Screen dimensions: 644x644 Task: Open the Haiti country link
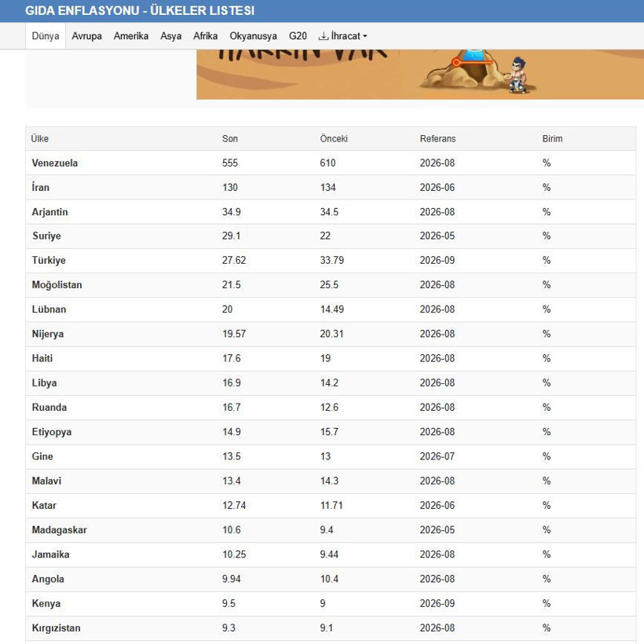coord(42,358)
